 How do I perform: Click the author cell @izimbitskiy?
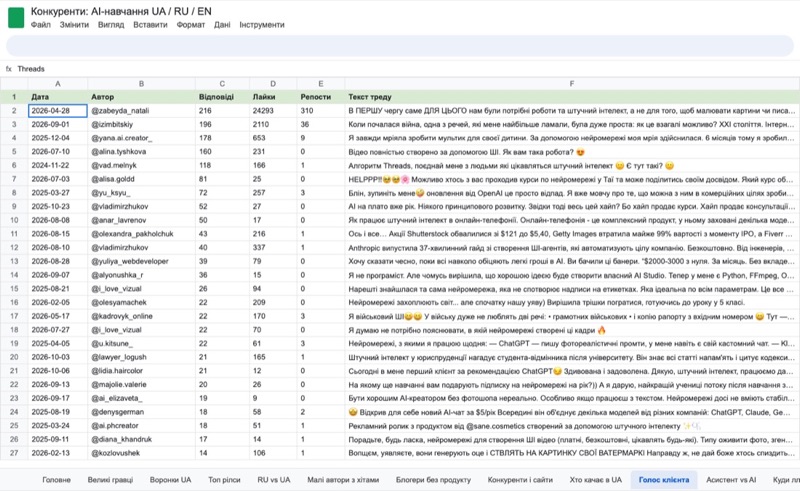pyautogui.click(x=141, y=125)
